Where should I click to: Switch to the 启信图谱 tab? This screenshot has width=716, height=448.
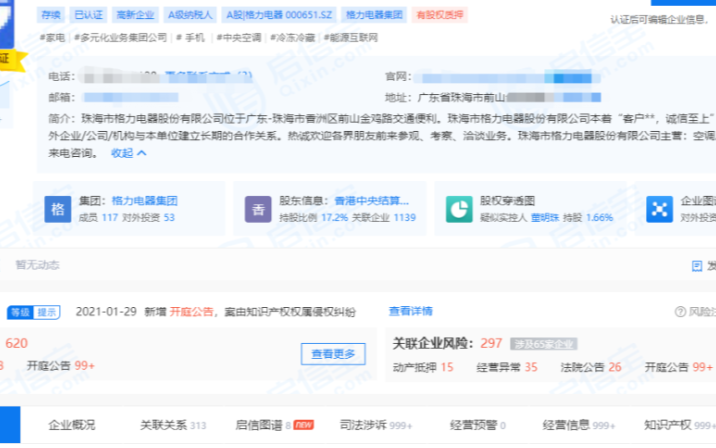click(274, 425)
